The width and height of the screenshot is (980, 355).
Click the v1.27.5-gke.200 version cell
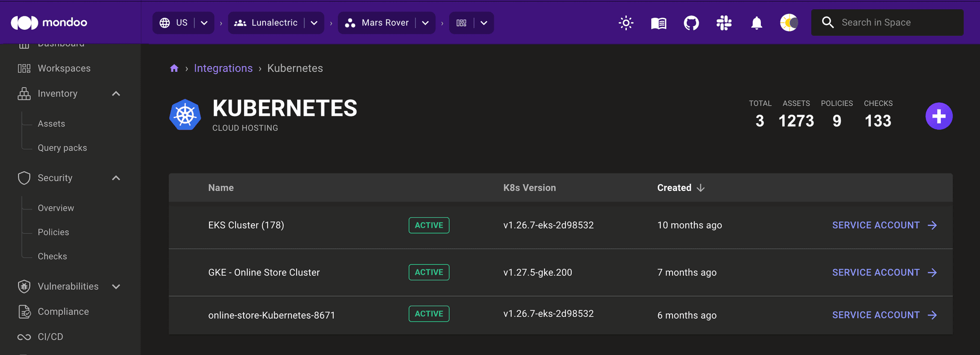click(537, 273)
